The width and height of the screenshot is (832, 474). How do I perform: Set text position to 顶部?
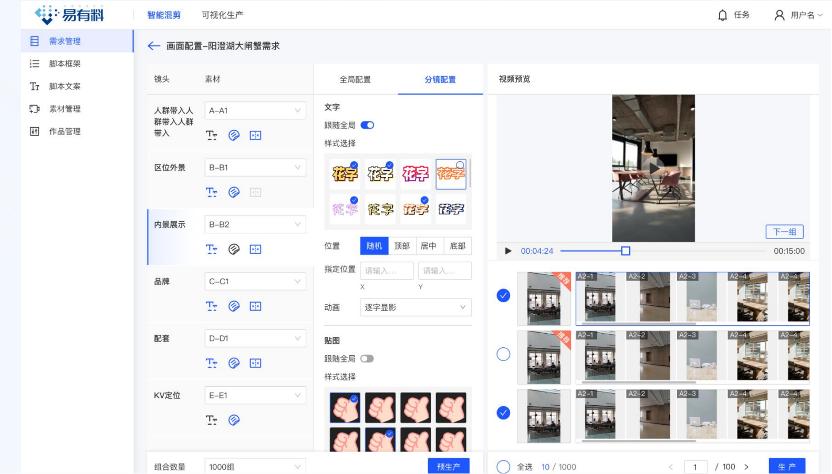pyautogui.click(x=402, y=246)
